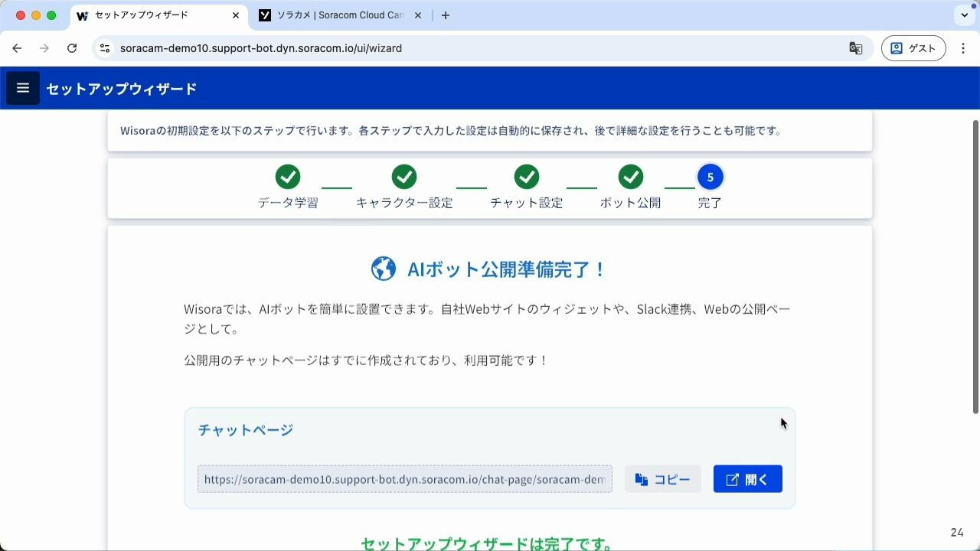The image size is (980, 551).
Task: Click the browser back arrow
Action: (x=17, y=48)
